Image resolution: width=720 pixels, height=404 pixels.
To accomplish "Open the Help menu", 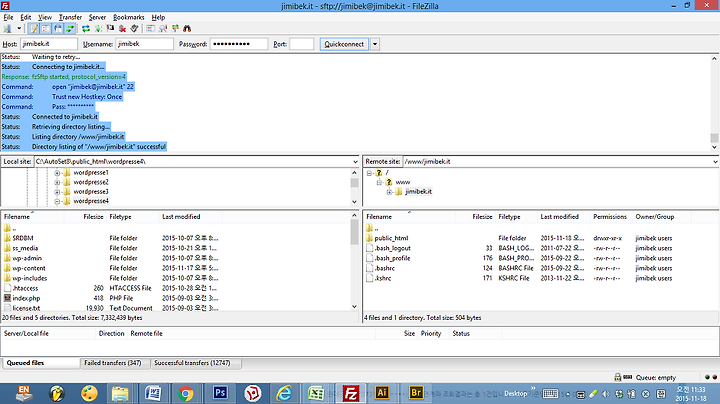I will (x=158, y=17).
